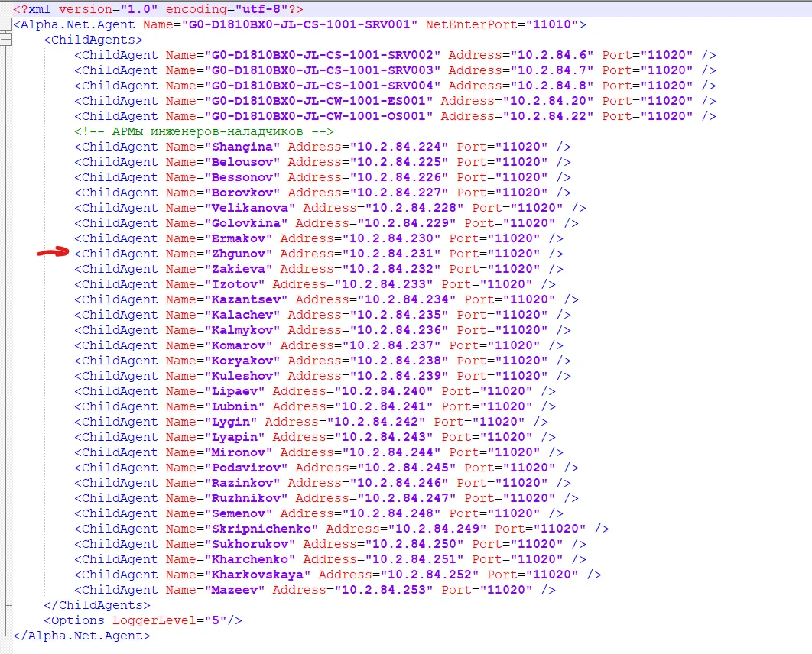
Task: Click the name G0-D1810BX0-JL-CW-1001-ES001
Action: click(x=319, y=101)
